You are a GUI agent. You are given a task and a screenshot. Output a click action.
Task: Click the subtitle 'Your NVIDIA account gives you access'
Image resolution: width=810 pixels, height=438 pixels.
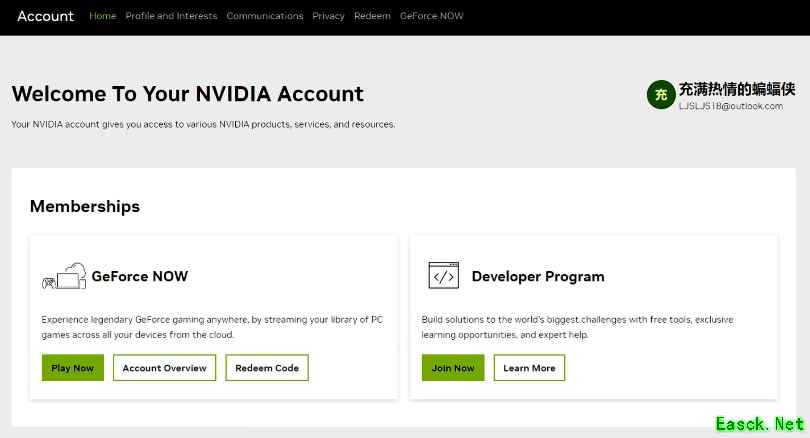(203, 124)
